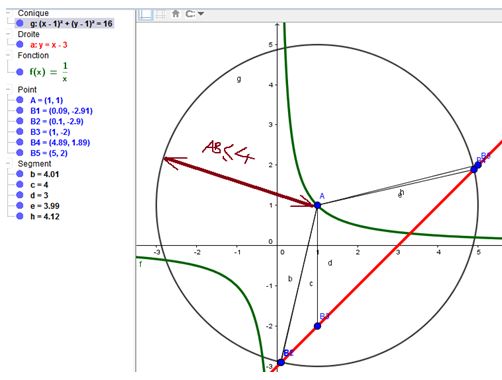
Task: Toggle visibility of point B5
Action: pyautogui.click(x=20, y=153)
